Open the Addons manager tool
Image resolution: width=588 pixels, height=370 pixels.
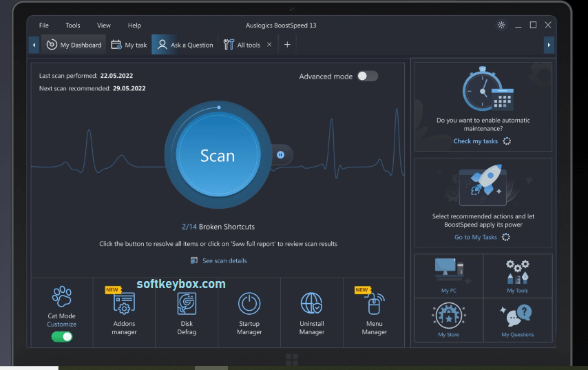click(x=125, y=312)
